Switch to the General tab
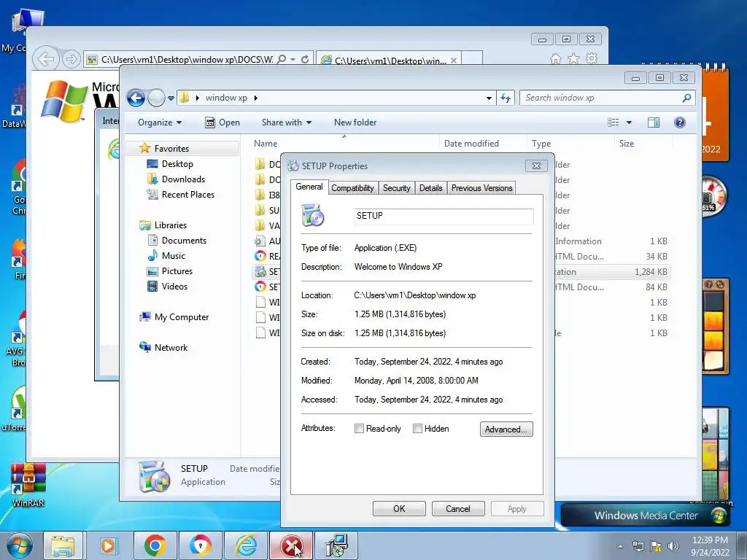Viewport: 747px width, 560px height. [309, 187]
